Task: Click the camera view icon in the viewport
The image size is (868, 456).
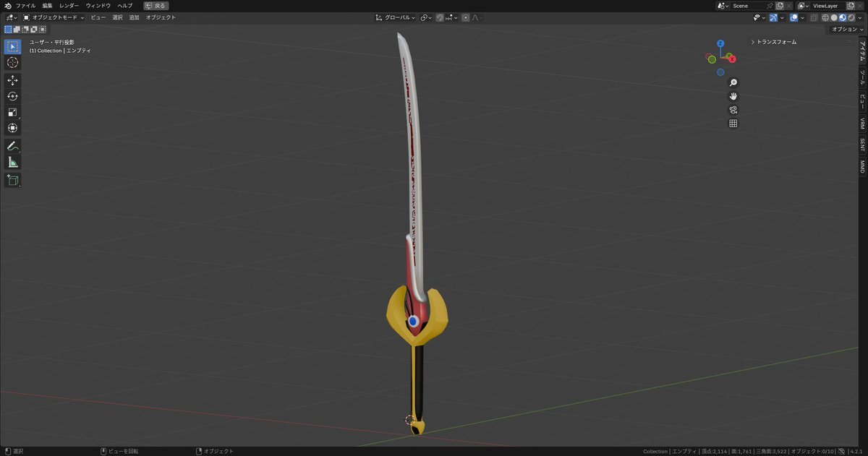Action: [x=733, y=110]
